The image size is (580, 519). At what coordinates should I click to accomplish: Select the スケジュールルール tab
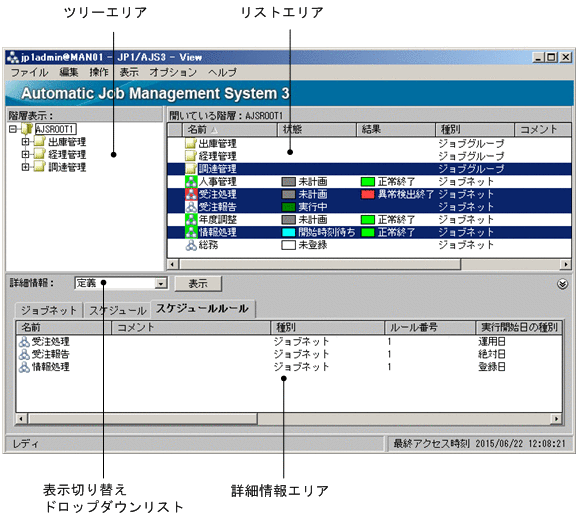click(x=202, y=309)
